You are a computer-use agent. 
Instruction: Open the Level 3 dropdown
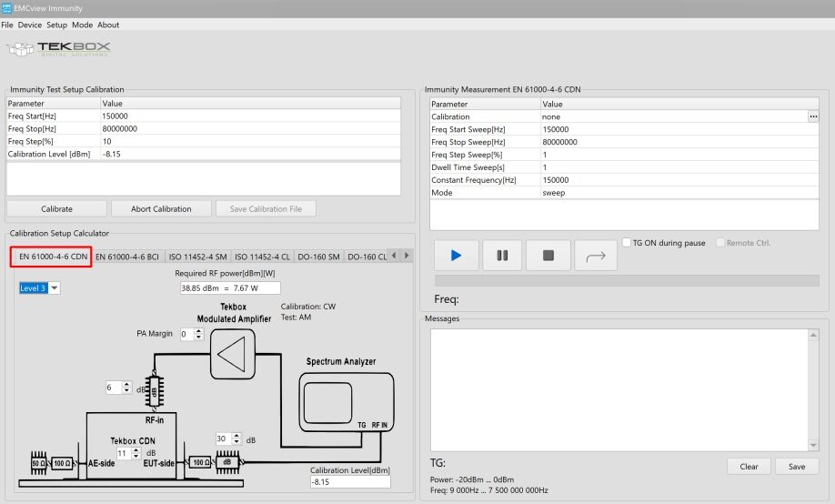pyautogui.click(x=55, y=288)
